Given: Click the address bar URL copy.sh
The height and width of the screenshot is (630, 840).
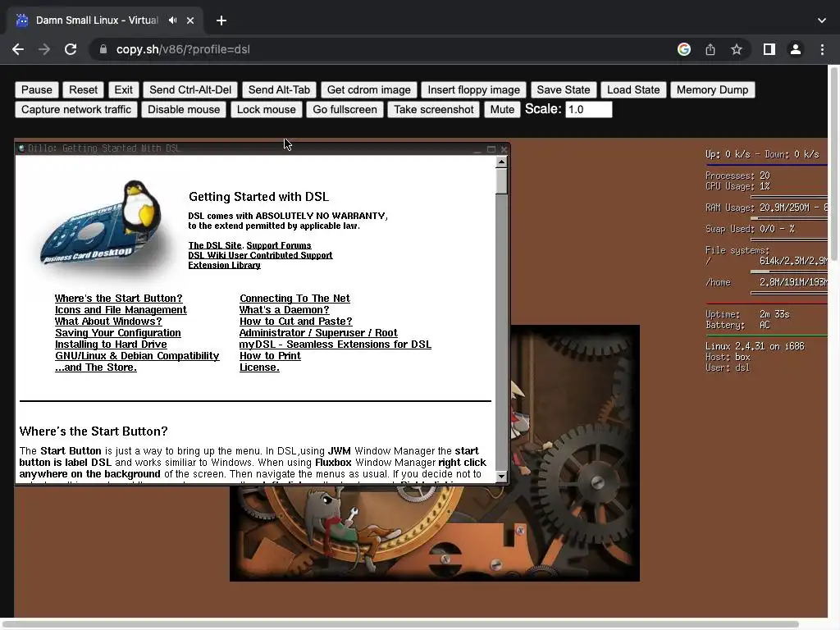Looking at the screenshot, I should tap(183, 49).
